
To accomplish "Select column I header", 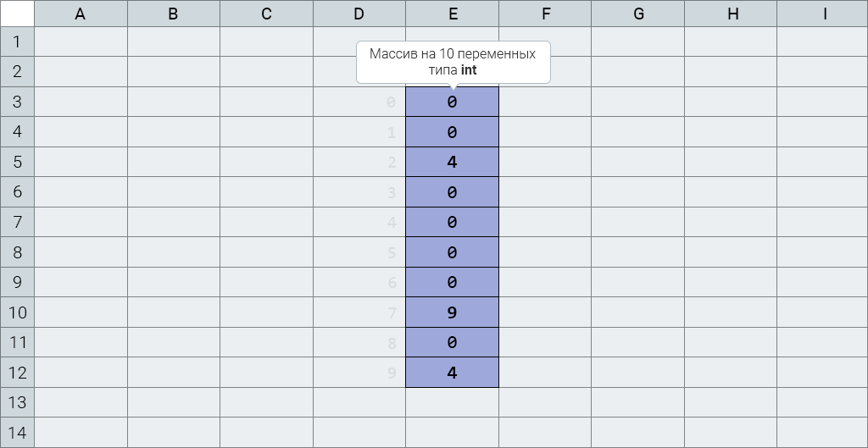I will (x=822, y=14).
